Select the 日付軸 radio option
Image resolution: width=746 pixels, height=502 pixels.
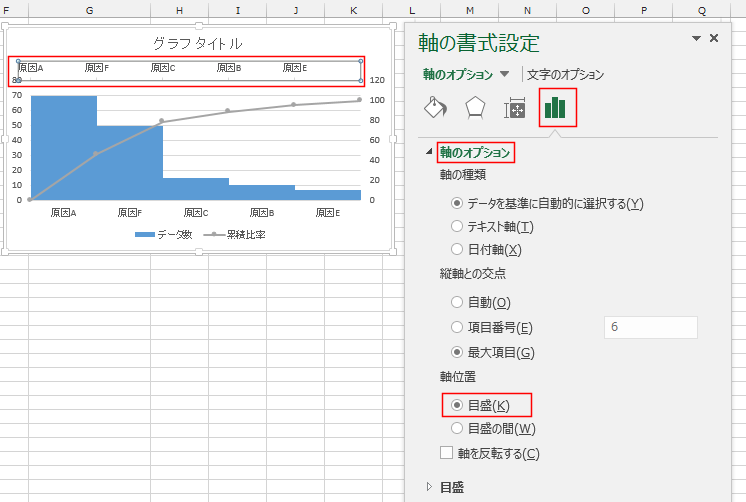458,249
